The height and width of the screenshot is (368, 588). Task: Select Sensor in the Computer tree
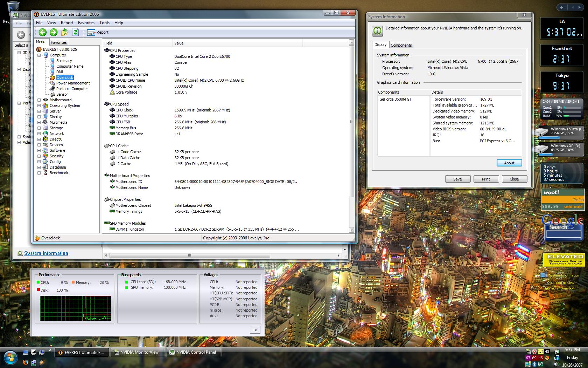tap(62, 94)
